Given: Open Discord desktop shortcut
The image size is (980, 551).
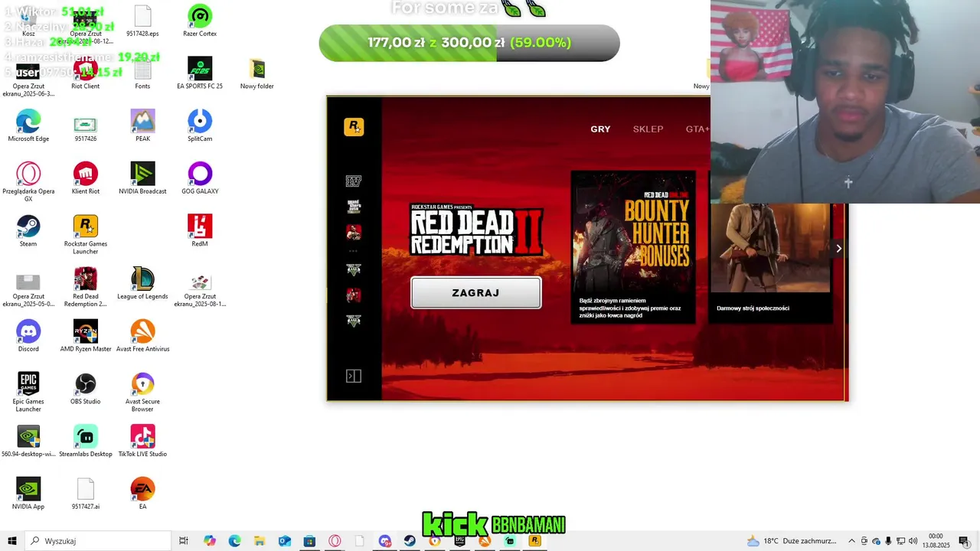Looking at the screenshot, I should tap(28, 335).
